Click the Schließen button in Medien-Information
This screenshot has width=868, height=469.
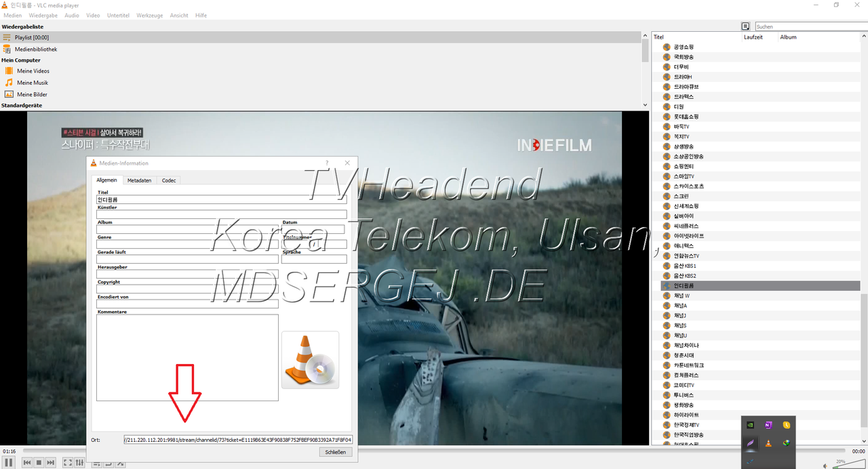tap(336, 452)
